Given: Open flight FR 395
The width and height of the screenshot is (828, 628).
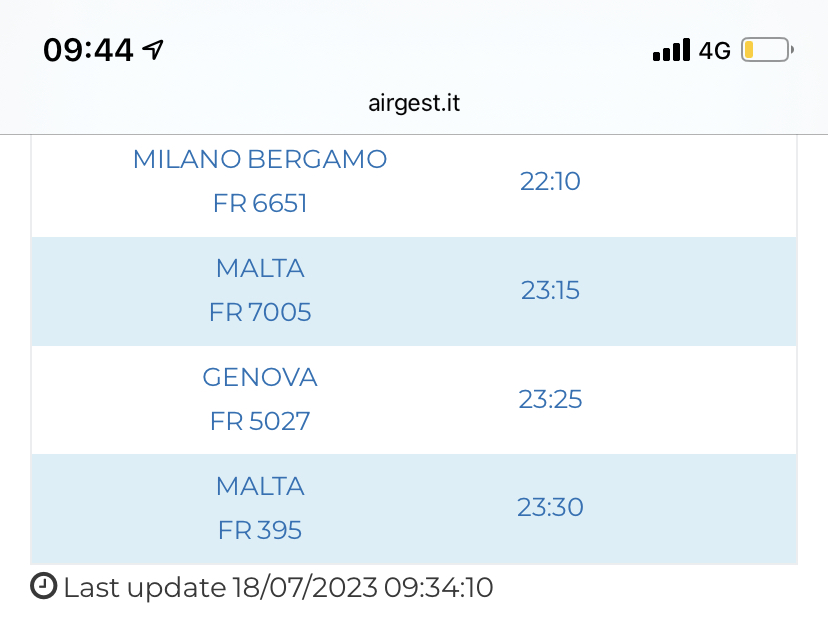Looking at the screenshot, I should click(260, 530).
